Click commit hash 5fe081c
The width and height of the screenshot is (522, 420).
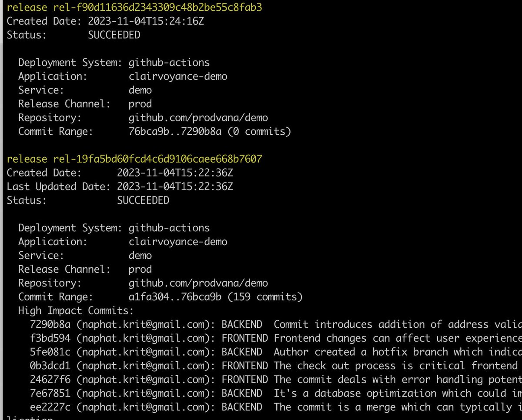(50, 352)
